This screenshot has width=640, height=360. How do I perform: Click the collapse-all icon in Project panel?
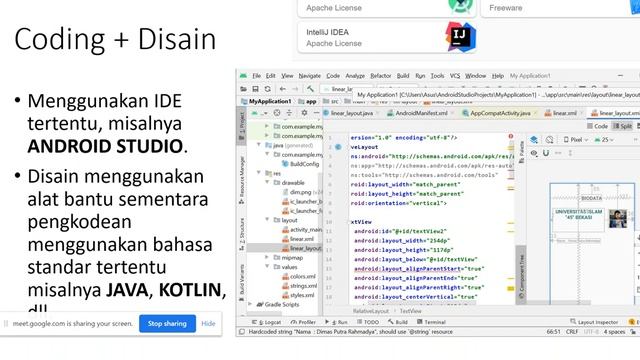coord(289,113)
